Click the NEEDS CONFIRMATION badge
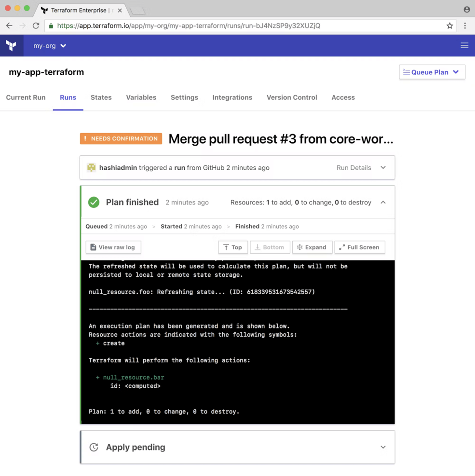Image resolution: width=475 pixels, height=476 pixels. point(121,138)
